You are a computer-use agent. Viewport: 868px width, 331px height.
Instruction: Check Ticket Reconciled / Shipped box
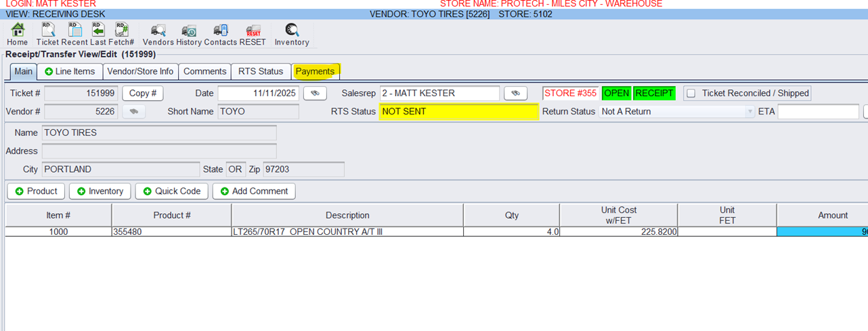pos(691,93)
